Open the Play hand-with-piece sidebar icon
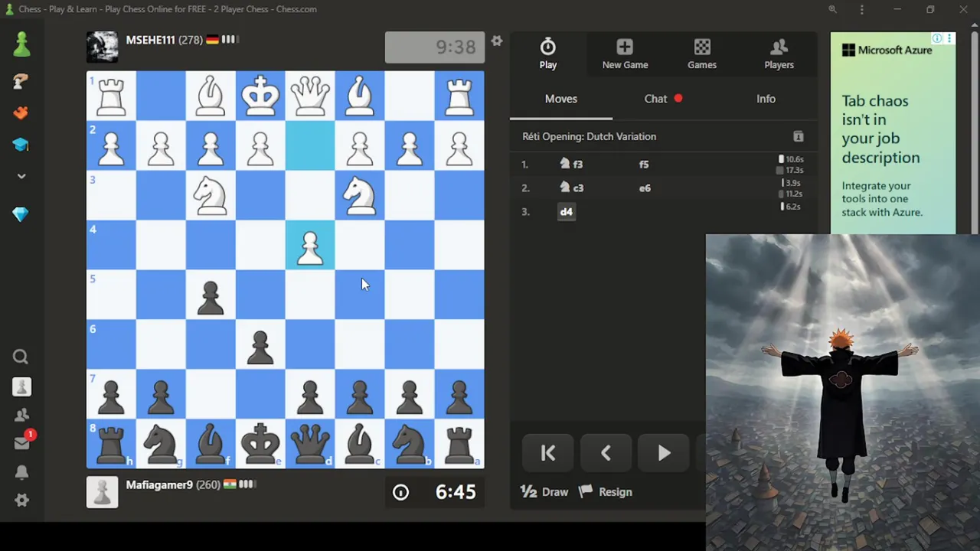The image size is (980, 551). [x=21, y=80]
